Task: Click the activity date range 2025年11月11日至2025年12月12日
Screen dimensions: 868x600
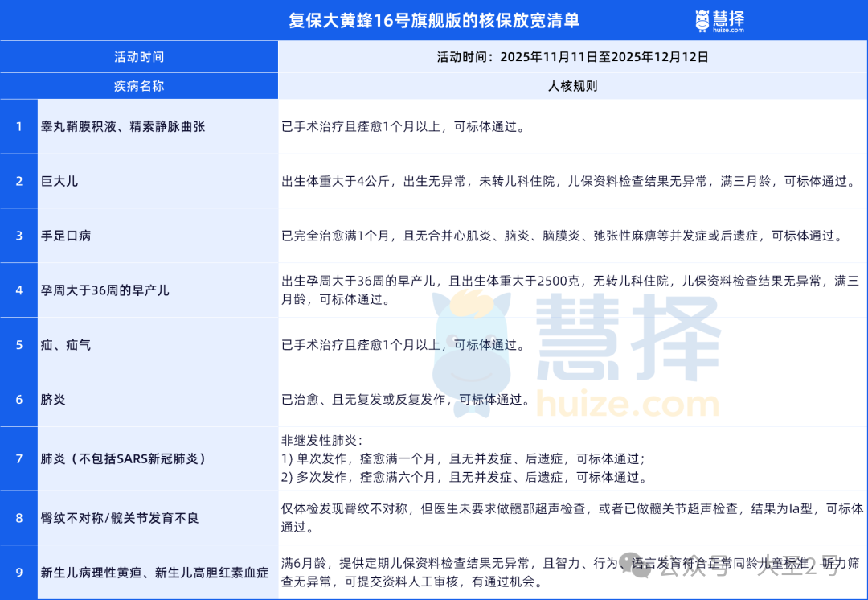Action: [x=572, y=56]
